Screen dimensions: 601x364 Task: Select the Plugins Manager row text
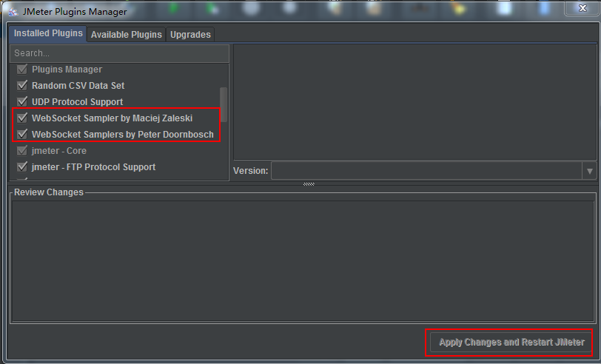point(67,70)
